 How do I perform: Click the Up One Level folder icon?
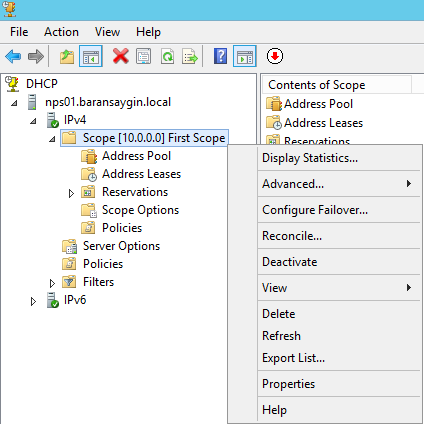click(x=67, y=56)
